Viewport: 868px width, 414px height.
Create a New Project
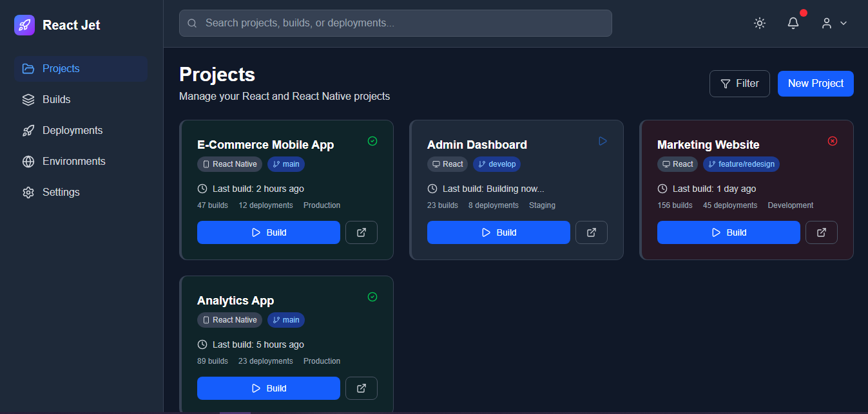[816, 84]
